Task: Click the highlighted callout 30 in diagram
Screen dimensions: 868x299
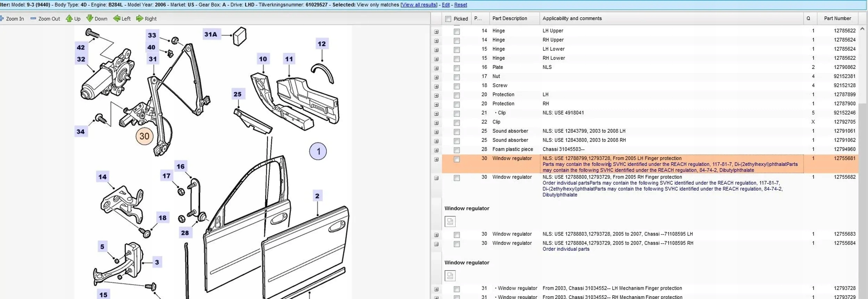Action: pos(144,136)
